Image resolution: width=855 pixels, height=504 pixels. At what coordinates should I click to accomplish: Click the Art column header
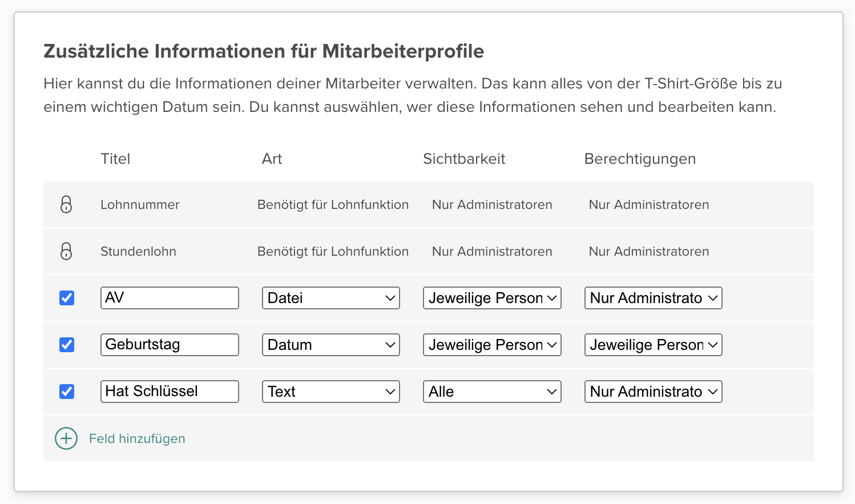point(272,159)
